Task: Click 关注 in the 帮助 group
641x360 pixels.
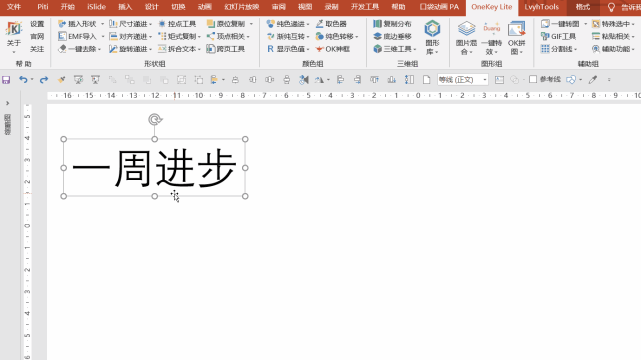Action: click(x=37, y=49)
